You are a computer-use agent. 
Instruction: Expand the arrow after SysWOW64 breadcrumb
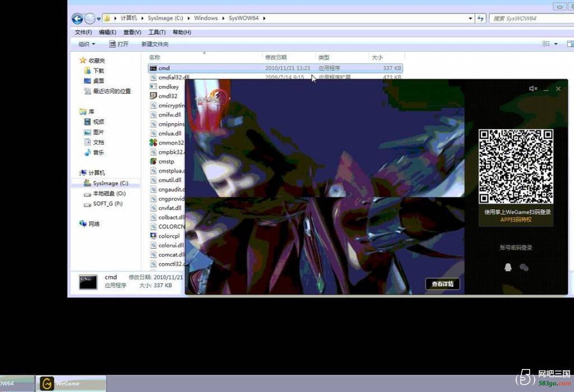pyautogui.click(x=264, y=18)
